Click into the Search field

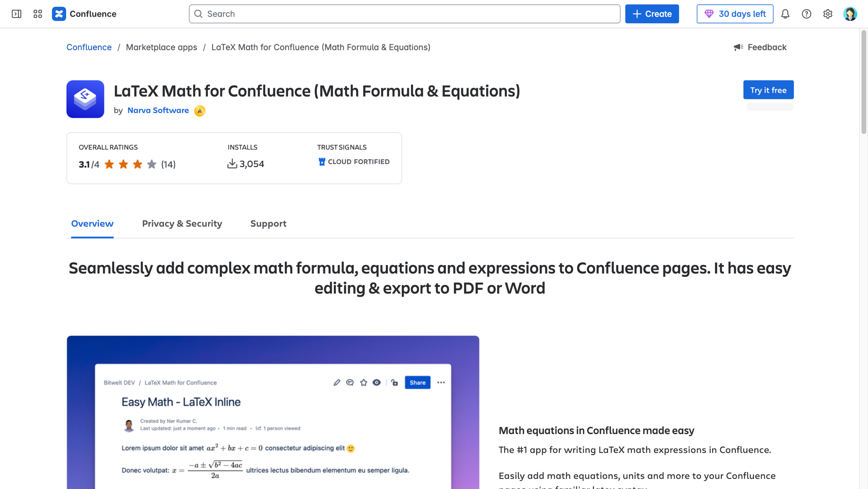404,14
